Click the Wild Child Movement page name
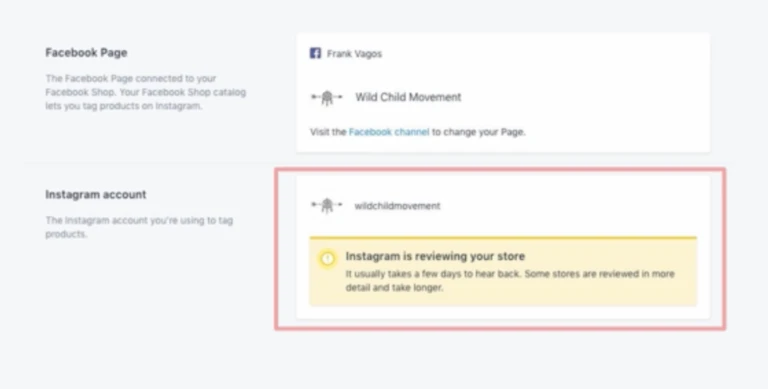768x389 pixels. 408,97
